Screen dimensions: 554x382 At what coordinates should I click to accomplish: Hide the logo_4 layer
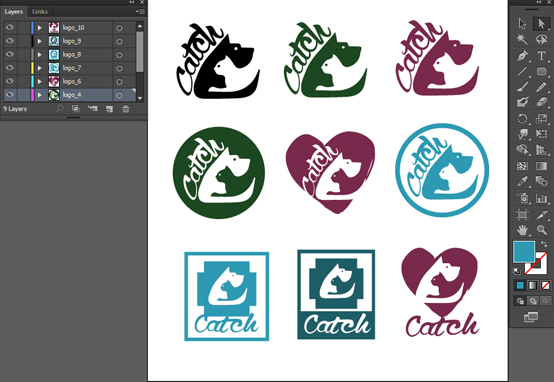click(x=10, y=94)
